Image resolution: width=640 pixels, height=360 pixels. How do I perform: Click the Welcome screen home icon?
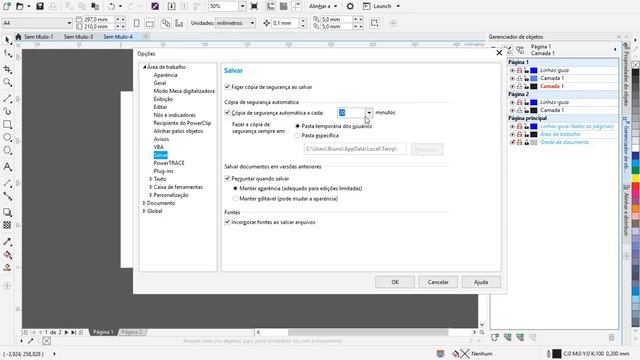point(18,37)
